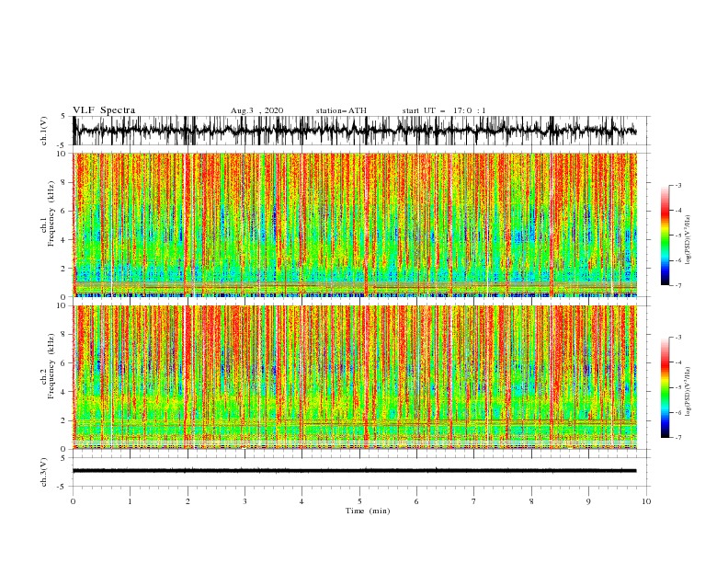Click the 'ch.3(V)' waveform axis label
The image size is (728, 563).
point(44,472)
